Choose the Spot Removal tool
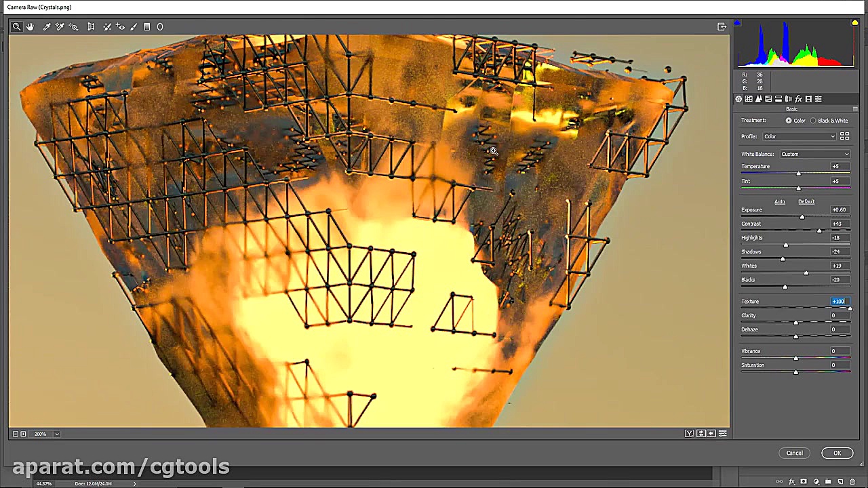Image resolution: width=868 pixels, height=488 pixels. [x=107, y=27]
